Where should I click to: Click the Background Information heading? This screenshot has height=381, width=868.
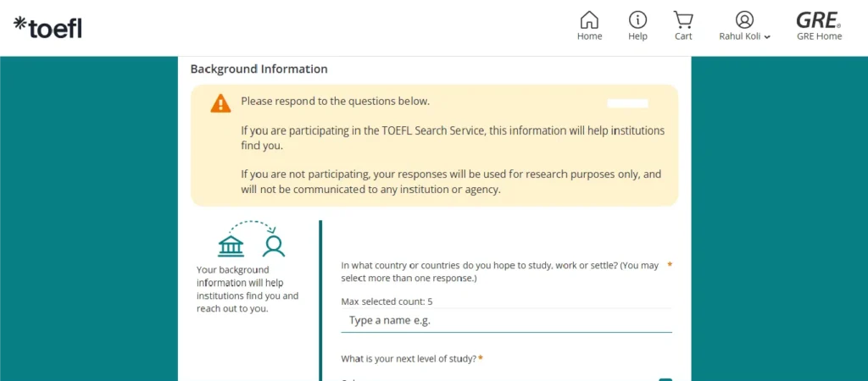[259, 69]
